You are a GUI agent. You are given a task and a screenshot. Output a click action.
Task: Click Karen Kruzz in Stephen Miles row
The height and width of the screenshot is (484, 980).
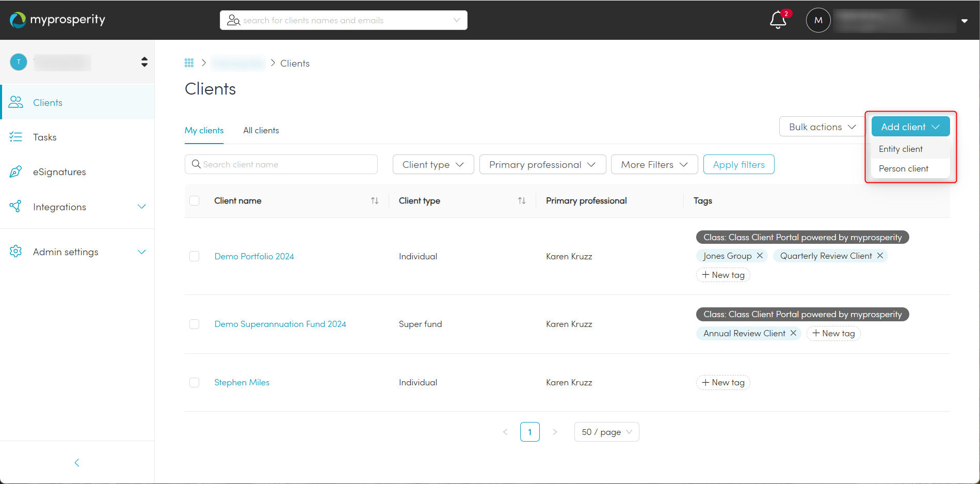[x=569, y=382]
